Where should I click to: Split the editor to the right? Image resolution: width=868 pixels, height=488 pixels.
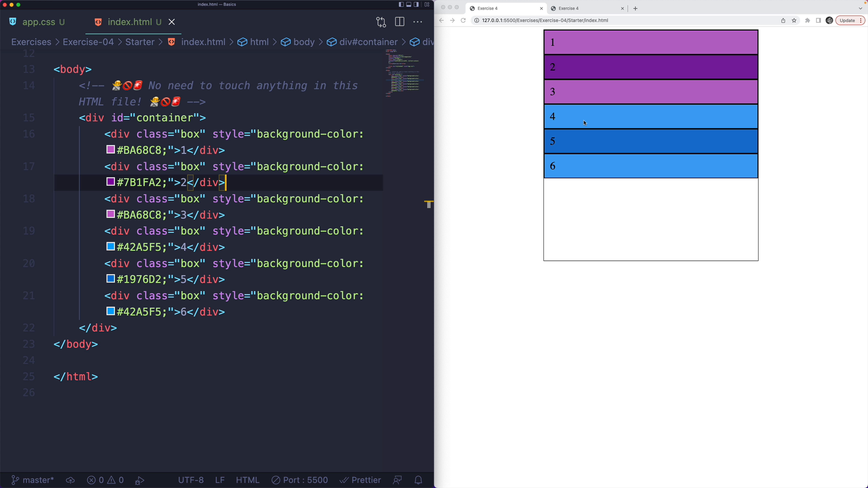pyautogui.click(x=400, y=22)
